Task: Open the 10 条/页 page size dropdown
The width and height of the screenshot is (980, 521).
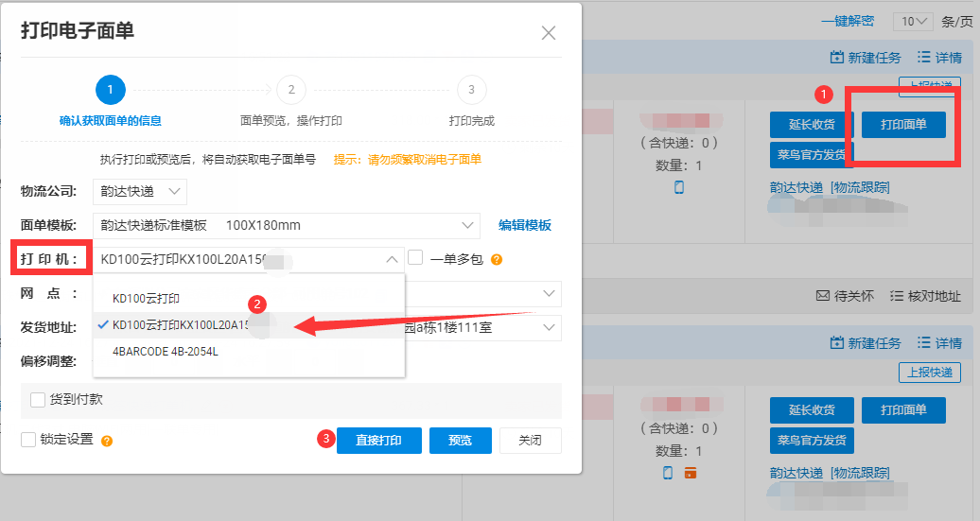Action: (x=913, y=21)
